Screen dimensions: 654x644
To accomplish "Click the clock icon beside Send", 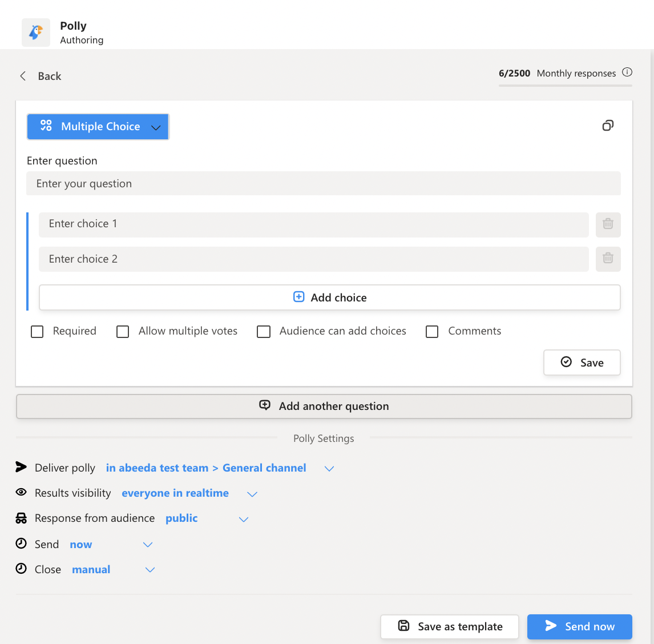I will [x=21, y=544].
